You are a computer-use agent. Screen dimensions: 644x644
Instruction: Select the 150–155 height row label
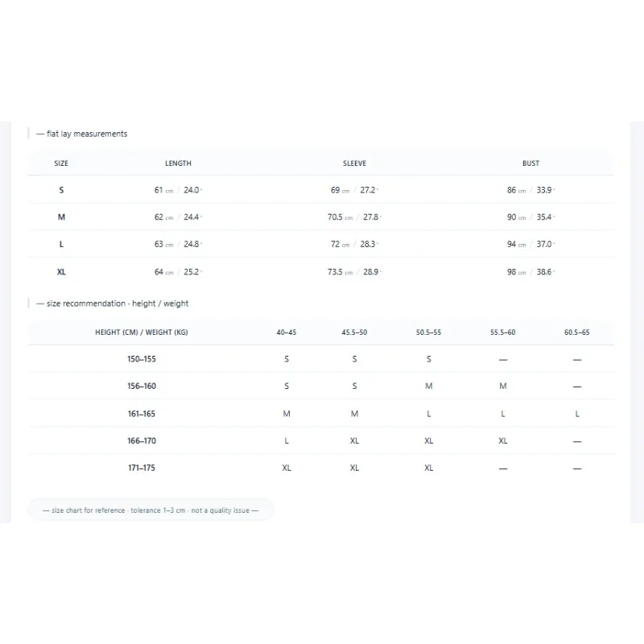pos(142,358)
